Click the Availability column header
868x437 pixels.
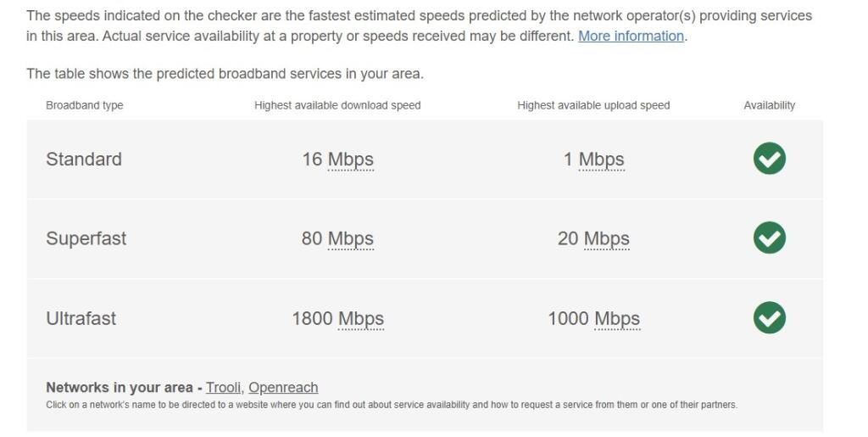tap(769, 105)
